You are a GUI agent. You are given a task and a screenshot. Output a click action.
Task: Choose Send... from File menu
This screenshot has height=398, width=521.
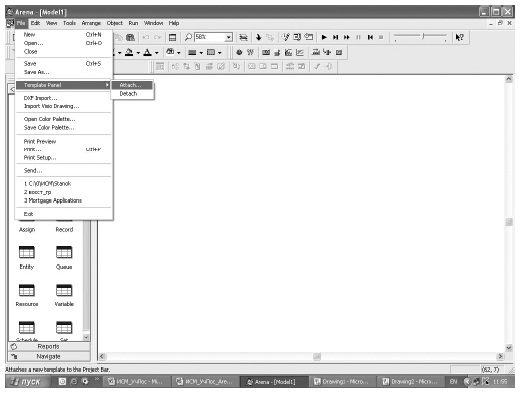(63, 171)
